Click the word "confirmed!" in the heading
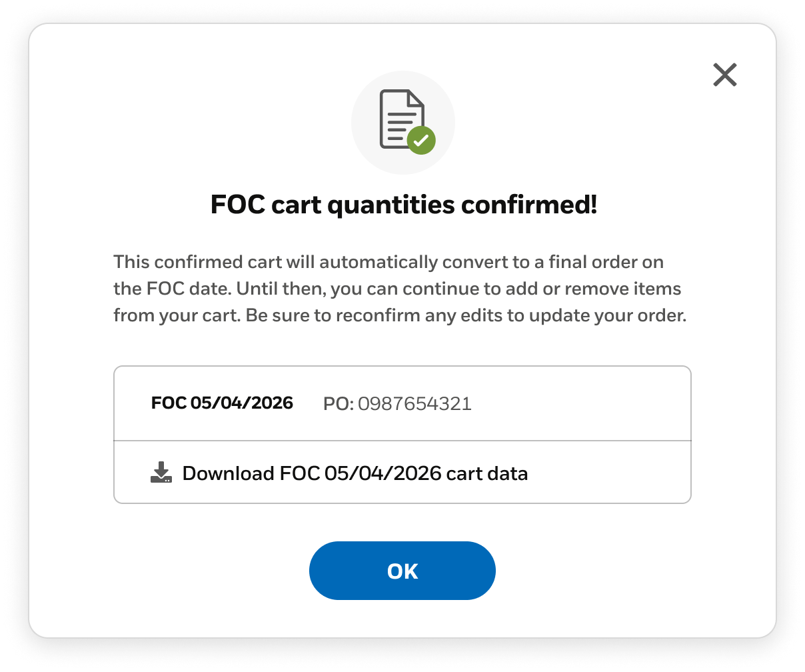This screenshot has height=672, width=805. [x=529, y=205]
